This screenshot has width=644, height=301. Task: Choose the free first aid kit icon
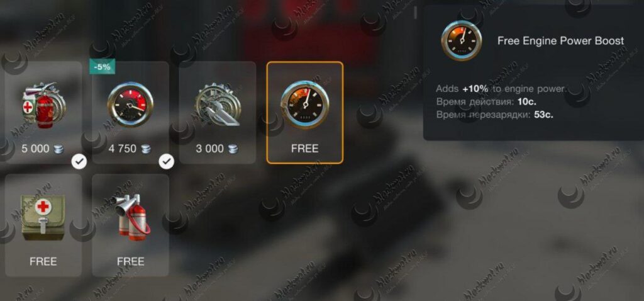43,217
